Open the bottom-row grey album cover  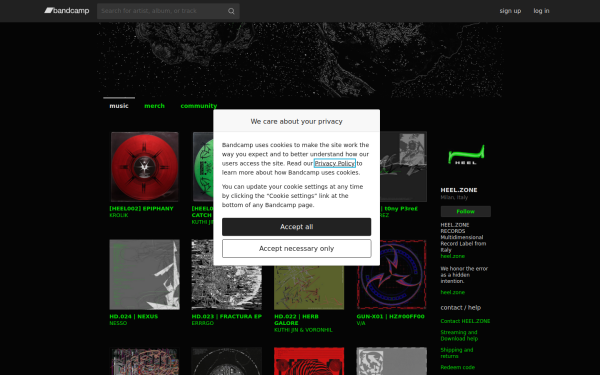[391, 361]
